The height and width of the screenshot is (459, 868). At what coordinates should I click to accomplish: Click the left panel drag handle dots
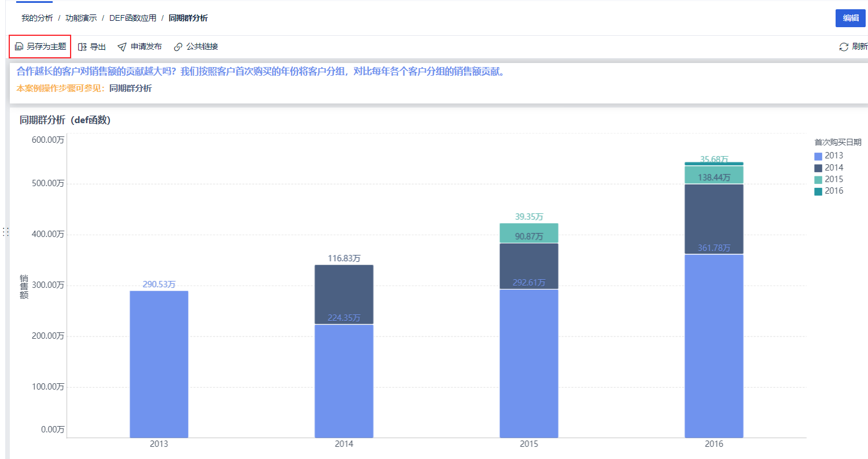[5, 232]
